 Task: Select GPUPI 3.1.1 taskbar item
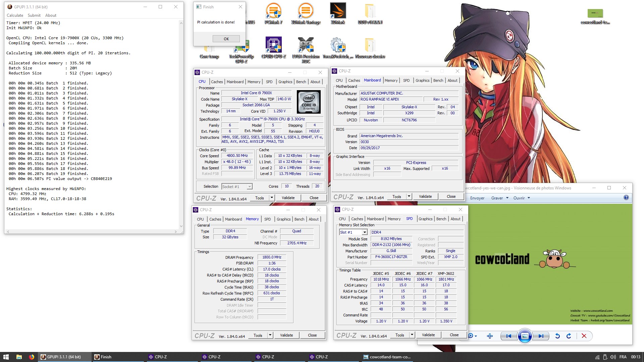point(64,357)
